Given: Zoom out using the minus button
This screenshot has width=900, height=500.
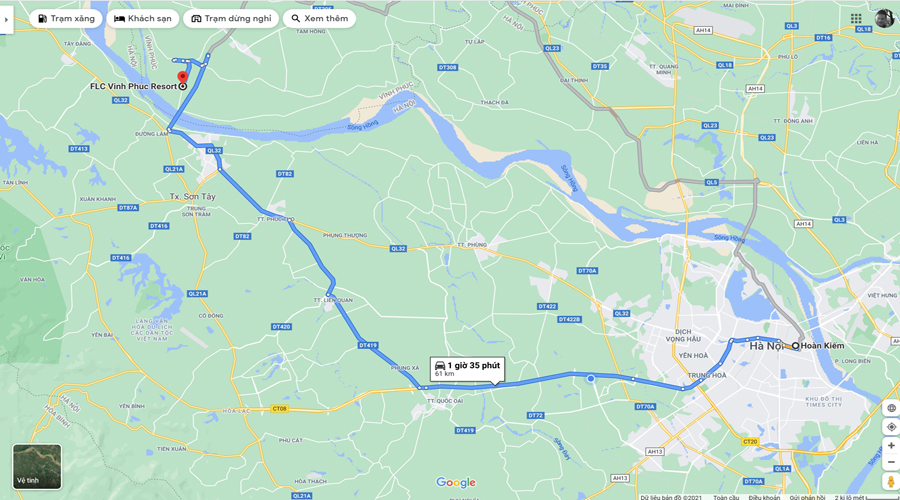Looking at the screenshot, I should pyautogui.click(x=891, y=462).
